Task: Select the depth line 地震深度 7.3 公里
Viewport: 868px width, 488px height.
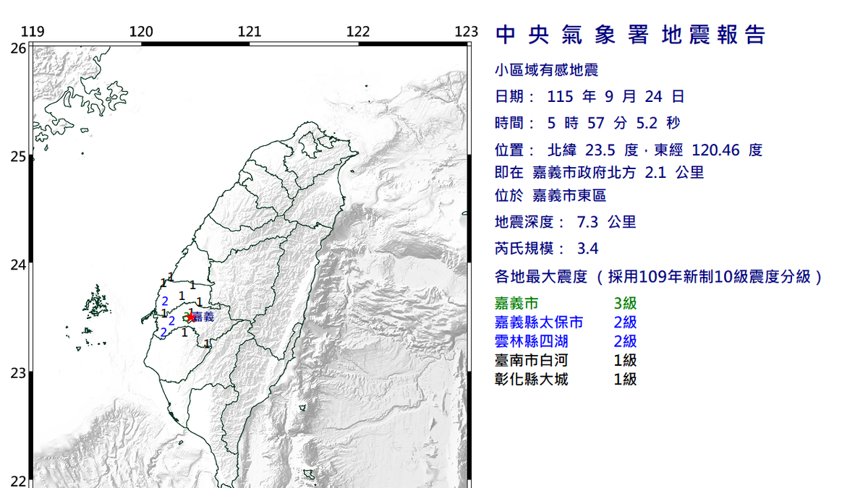Action: click(566, 222)
